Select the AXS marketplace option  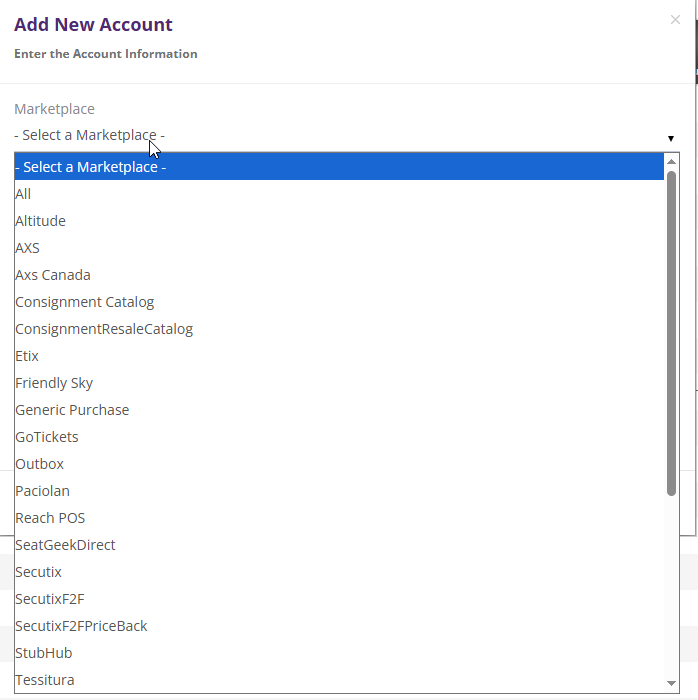(x=27, y=248)
